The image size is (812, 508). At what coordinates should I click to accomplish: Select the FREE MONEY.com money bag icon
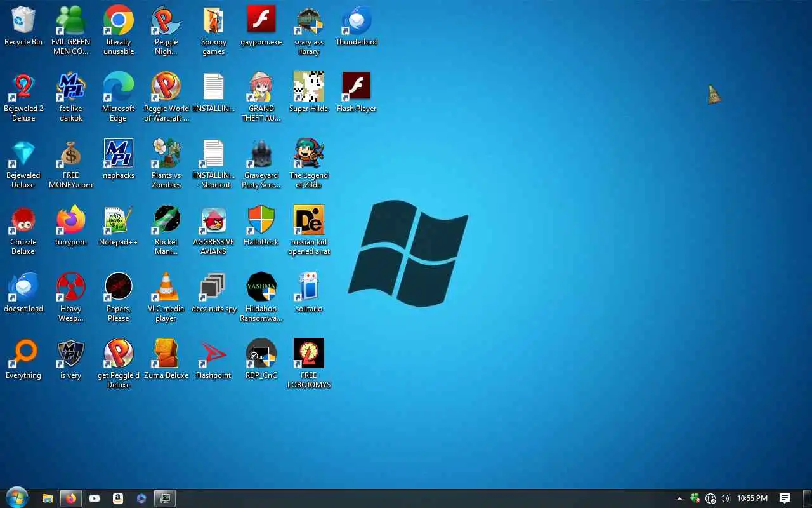tap(71, 164)
